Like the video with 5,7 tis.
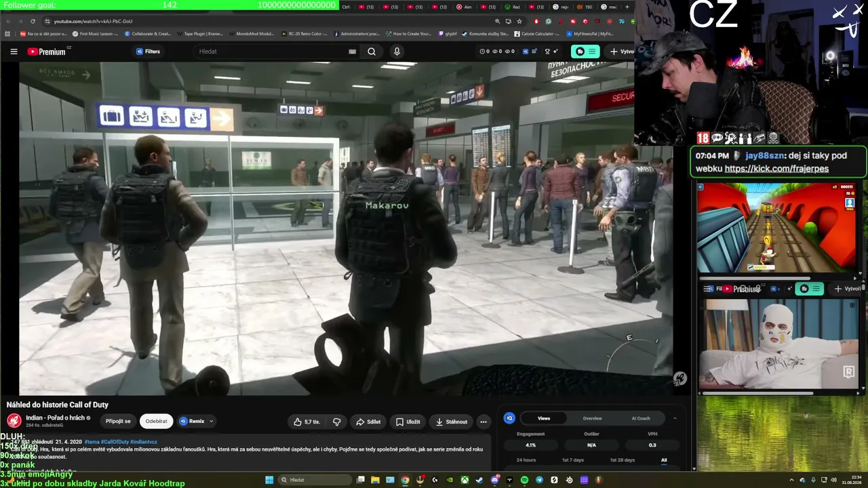Image resolution: width=868 pixels, height=488 pixels. [307, 422]
